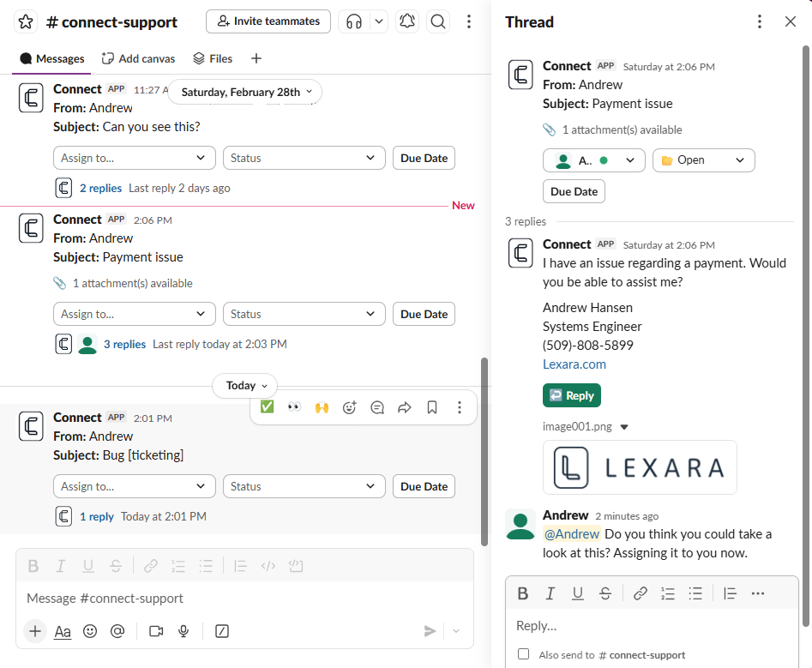
Task: Open the Add canvas tab
Action: pyautogui.click(x=138, y=58)
